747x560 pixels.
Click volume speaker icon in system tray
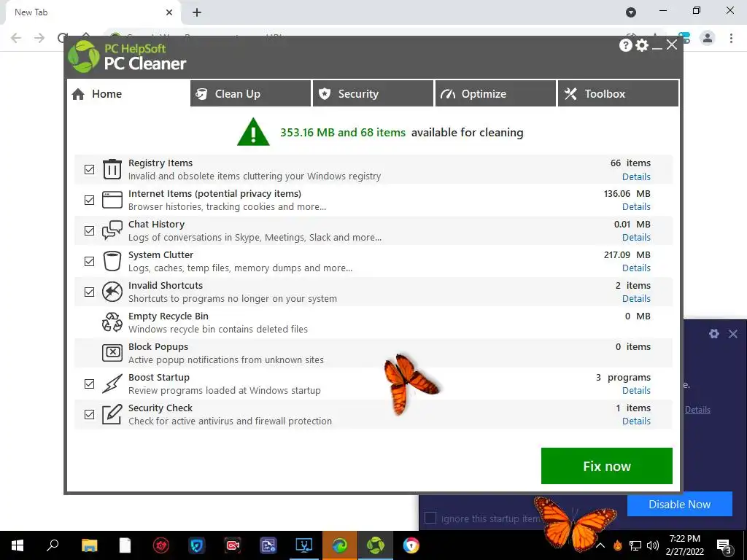652,545
